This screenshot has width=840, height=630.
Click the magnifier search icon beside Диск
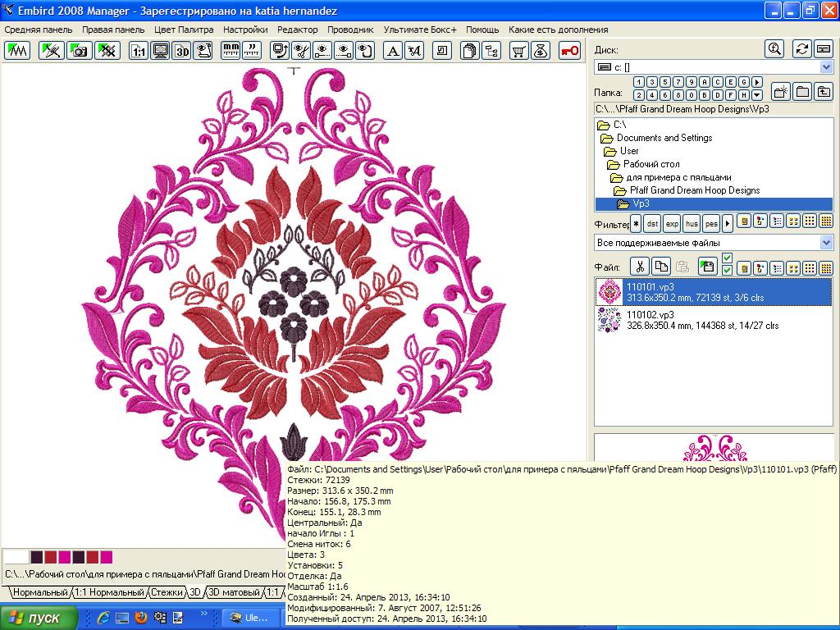(x=774, y=49)
